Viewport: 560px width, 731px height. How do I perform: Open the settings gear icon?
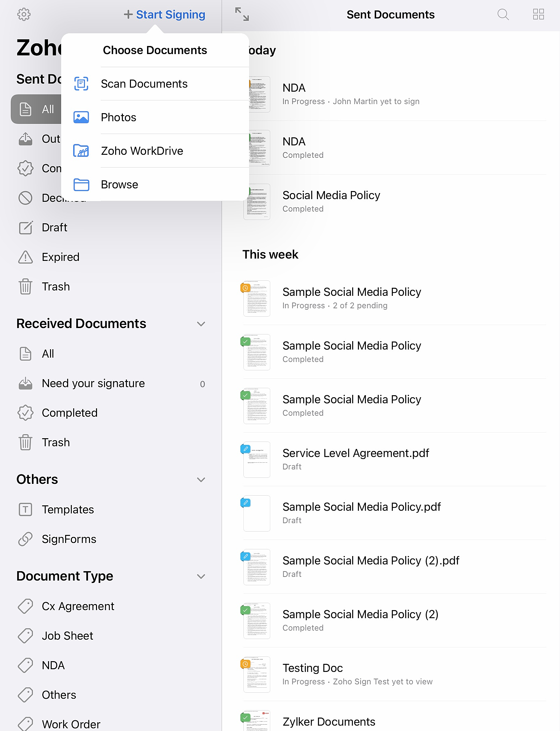click(24, 14)
